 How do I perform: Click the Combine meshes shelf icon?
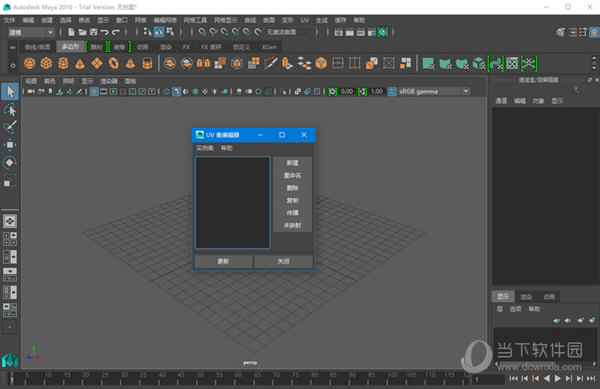coord(170,63)
